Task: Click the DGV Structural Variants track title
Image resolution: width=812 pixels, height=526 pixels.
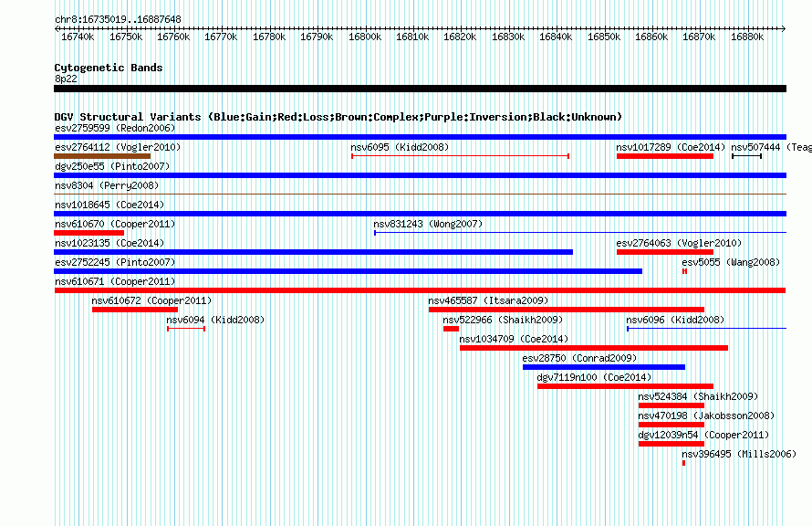Action: point(338,117)
